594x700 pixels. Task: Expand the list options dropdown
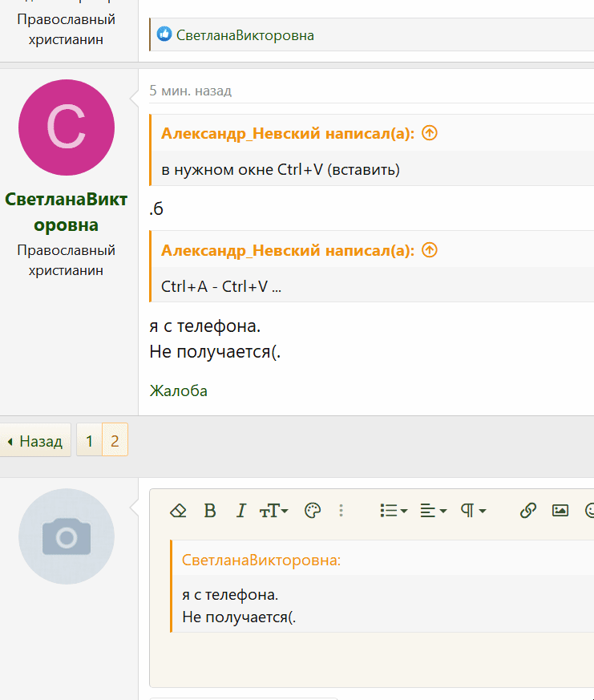click(394, 510)
